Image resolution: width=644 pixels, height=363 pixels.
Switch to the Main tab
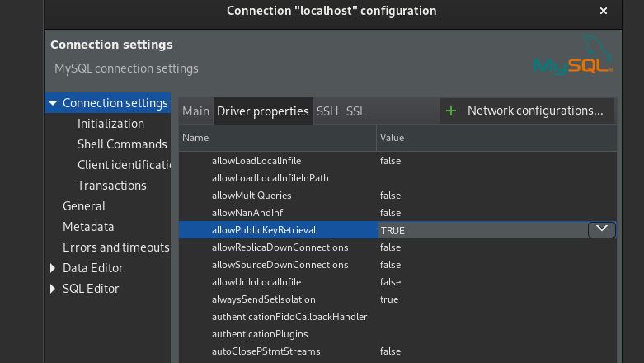click(x=196, y=111)
